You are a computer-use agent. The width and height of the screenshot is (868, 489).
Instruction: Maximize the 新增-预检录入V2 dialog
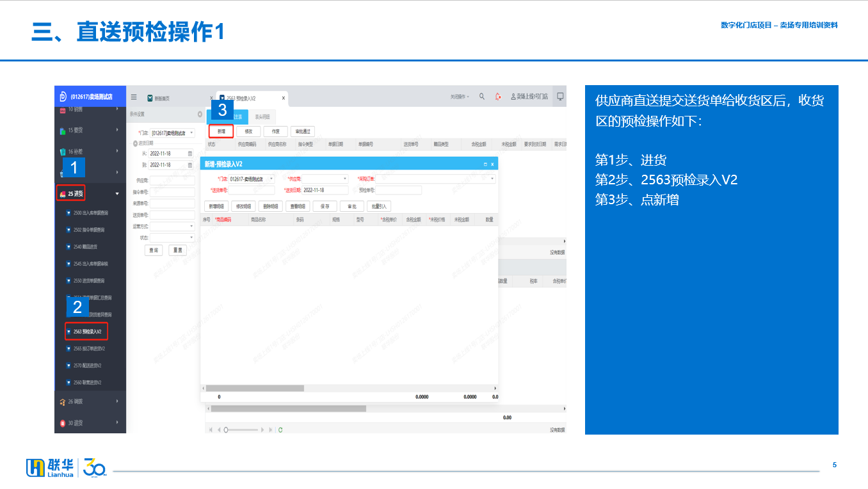[x=485, y=164]
